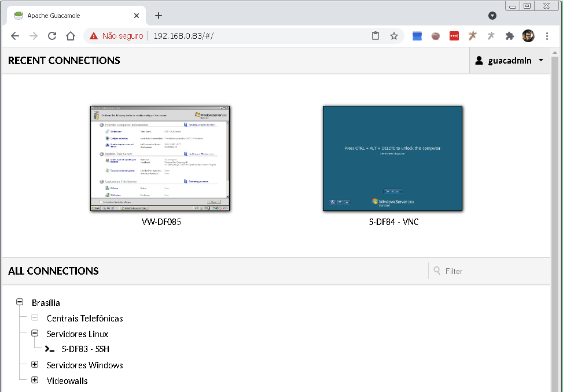Collapse the Brasília group
The width and height of the screenshot is (563, 392).
click(x=20, y=302)
